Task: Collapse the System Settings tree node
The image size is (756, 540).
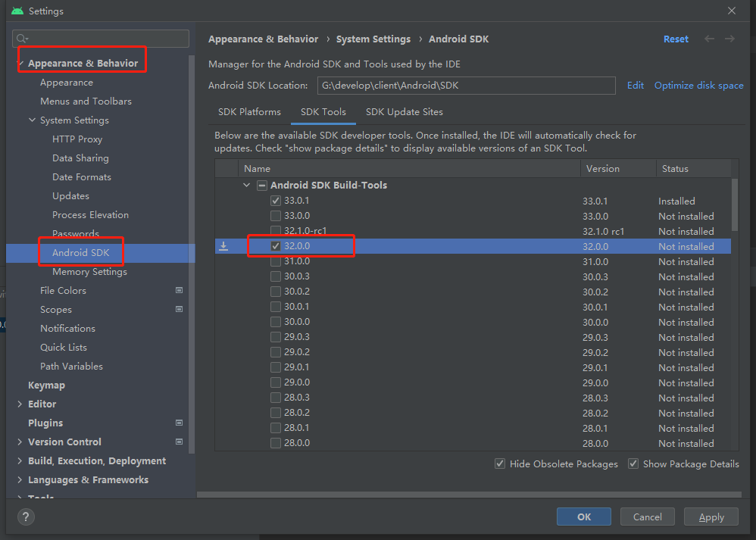Action: 32,120
